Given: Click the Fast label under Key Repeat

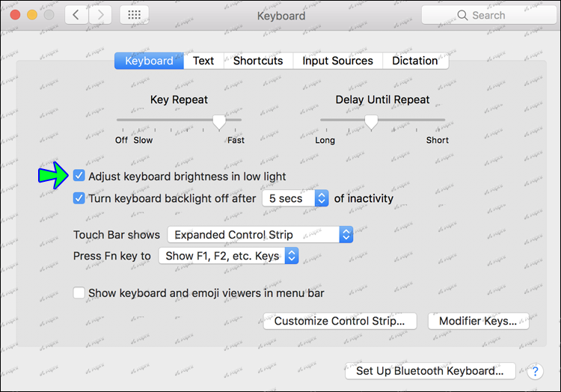Looking at the screenshot, I should click(x=236, y=140).
